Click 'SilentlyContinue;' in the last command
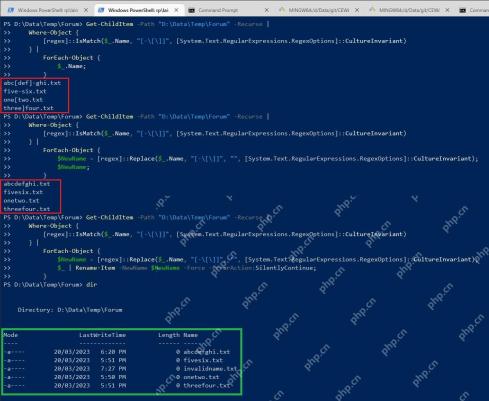 pos(286,268)
